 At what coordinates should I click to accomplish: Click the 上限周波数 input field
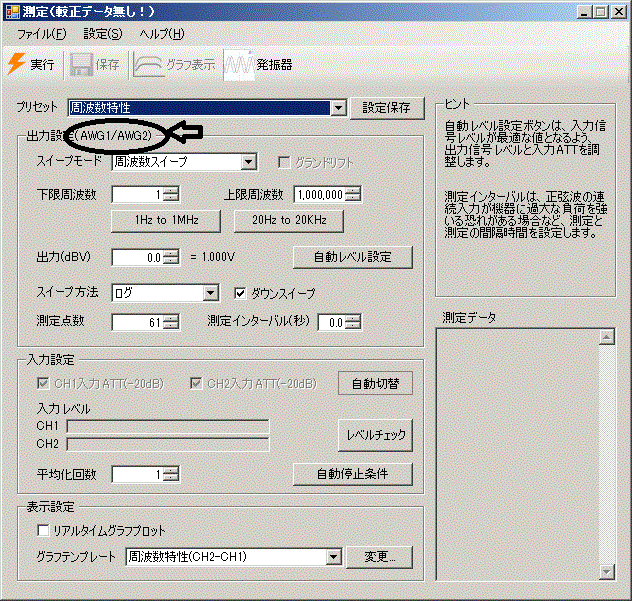pos(320,195)
